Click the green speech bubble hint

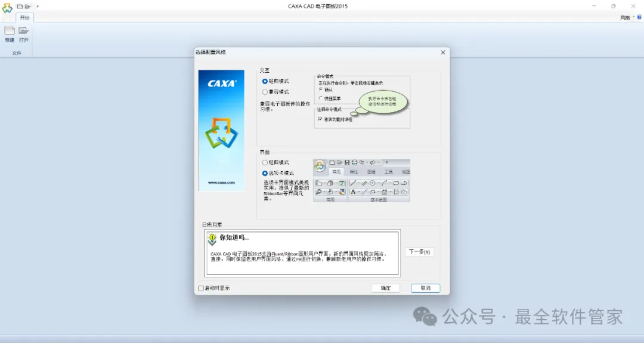click(x=383, y=101)
